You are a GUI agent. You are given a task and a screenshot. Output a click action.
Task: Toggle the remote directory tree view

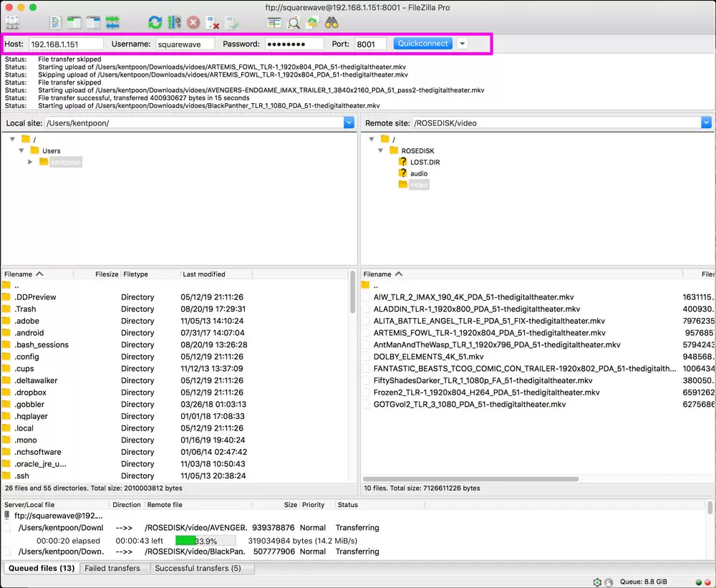point(93,23)
